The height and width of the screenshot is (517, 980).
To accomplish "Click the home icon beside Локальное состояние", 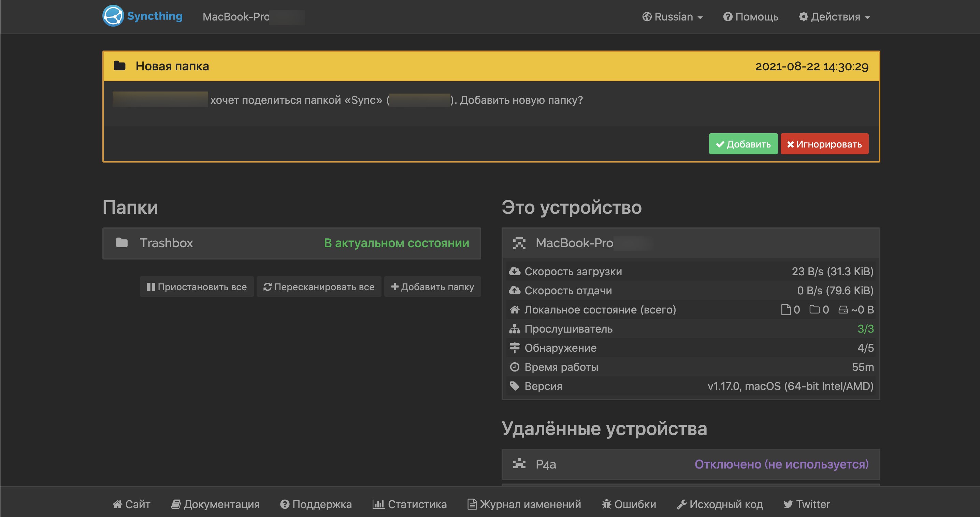I will point(515,309).
